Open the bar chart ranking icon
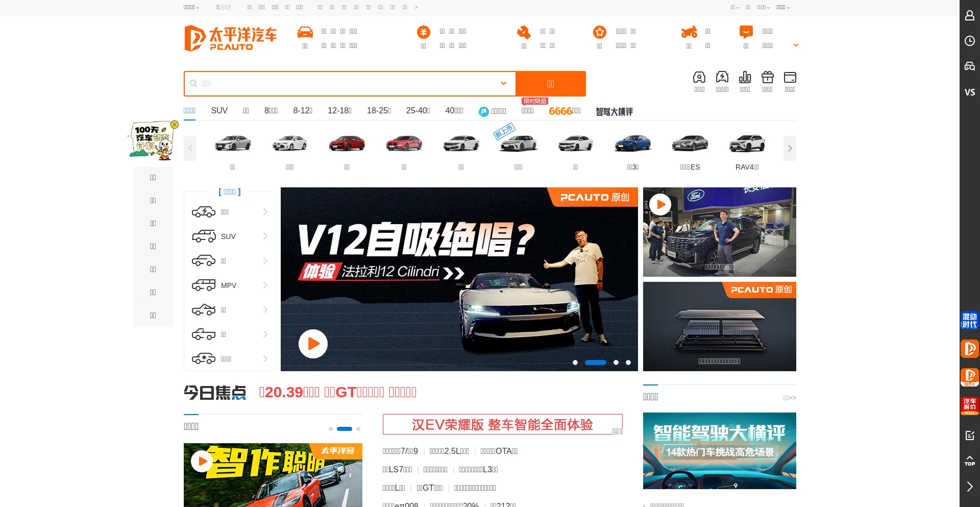The image size is (980, 507). [x=745, y=77]
